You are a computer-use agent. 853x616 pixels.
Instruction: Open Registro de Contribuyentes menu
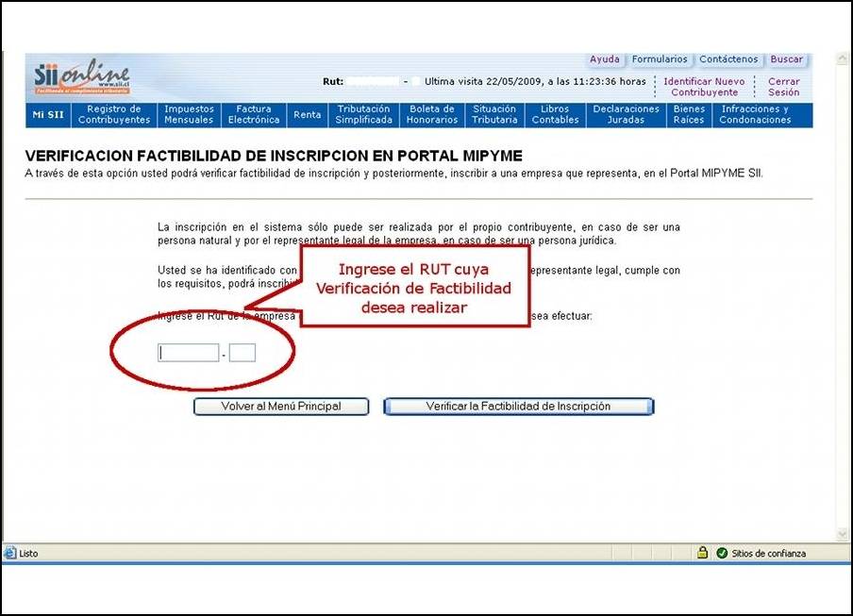coord(114,115)
